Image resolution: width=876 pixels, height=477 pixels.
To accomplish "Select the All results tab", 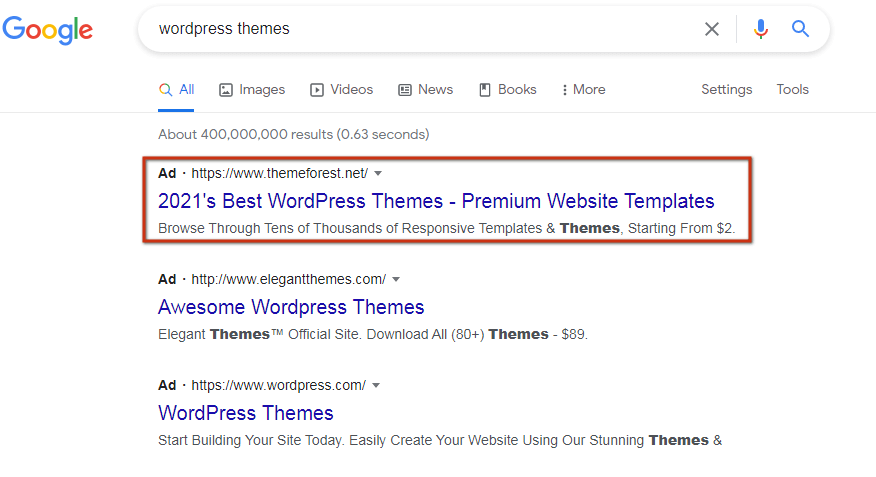I will coord(176,89).
